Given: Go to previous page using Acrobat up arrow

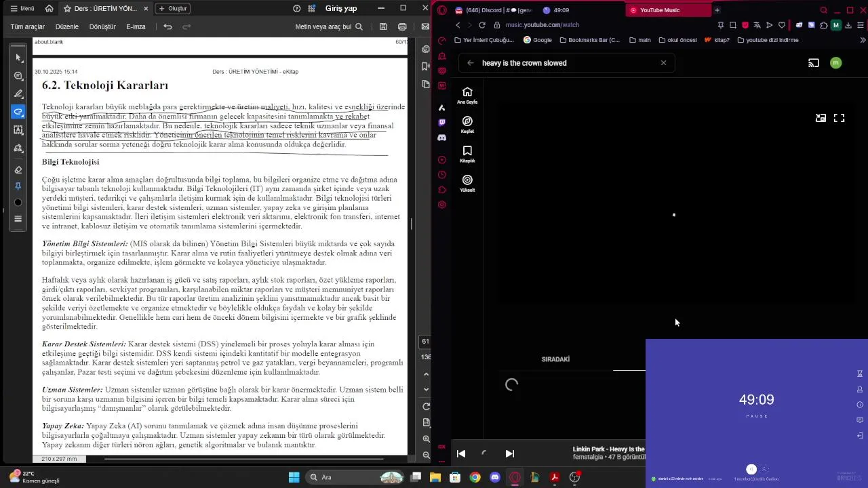Looking at the screenshot, I should [426, 374].
